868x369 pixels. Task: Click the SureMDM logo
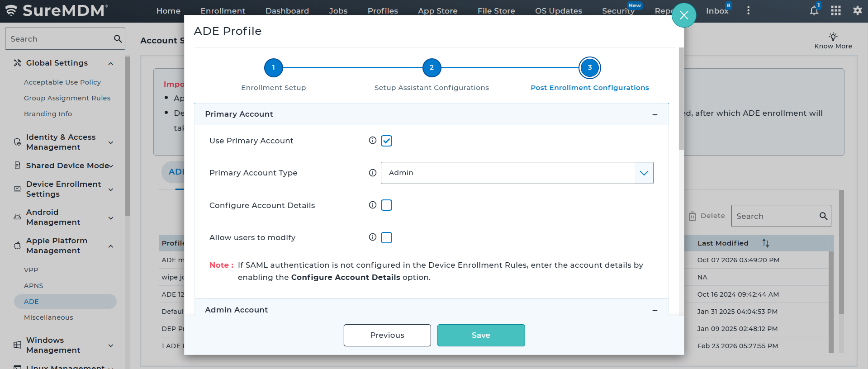coord(57,10)
